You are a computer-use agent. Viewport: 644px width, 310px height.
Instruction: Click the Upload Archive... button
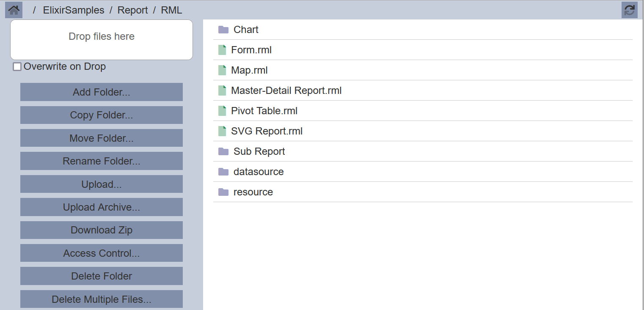click(x=102, y=207)
